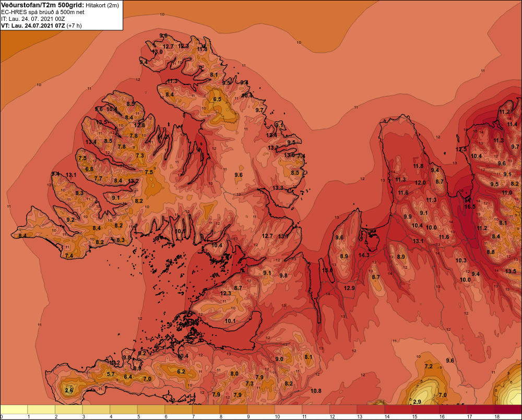Viewport: 522px width, 420px height.
Task: Click the legend swatch between 10 and 11
Action: point(288,409)
